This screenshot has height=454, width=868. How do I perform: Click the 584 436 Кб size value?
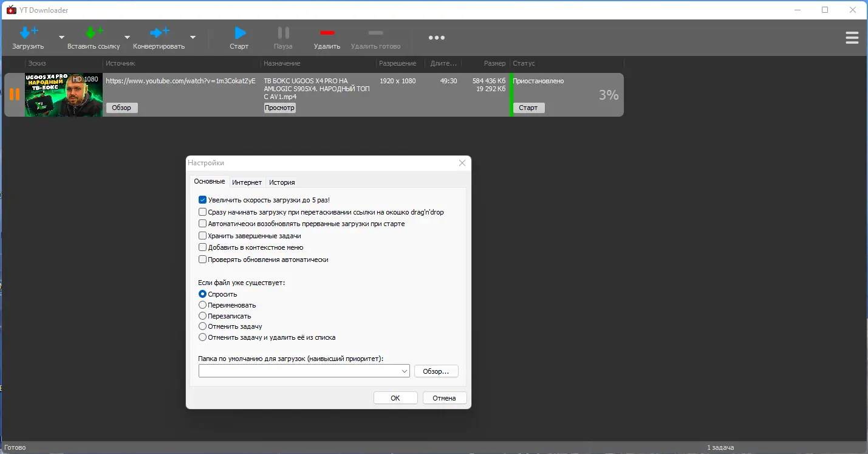click(489, 80)
